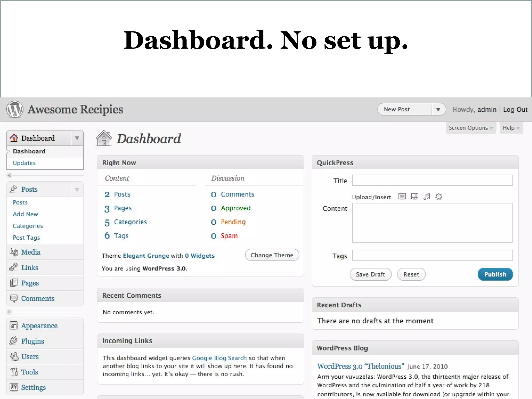
Task: Expand Screen Options panel
Action: [471, 128]
